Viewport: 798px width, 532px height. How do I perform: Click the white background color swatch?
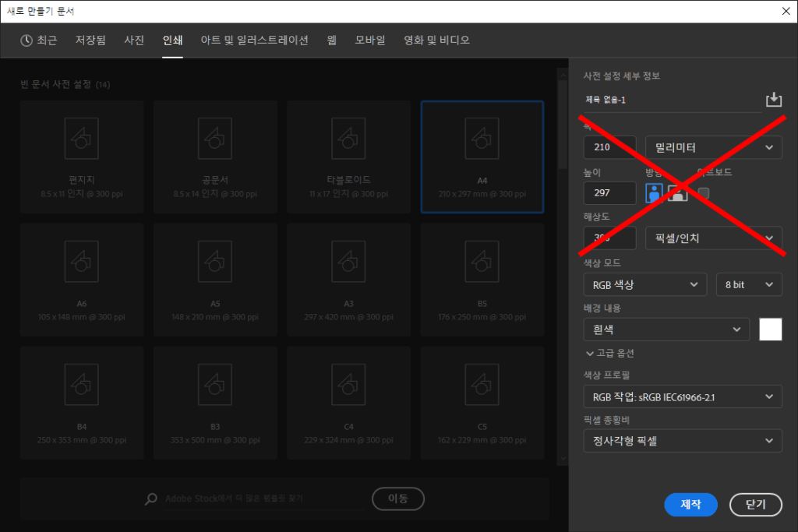pyautogui.click(x=770, y=329)
